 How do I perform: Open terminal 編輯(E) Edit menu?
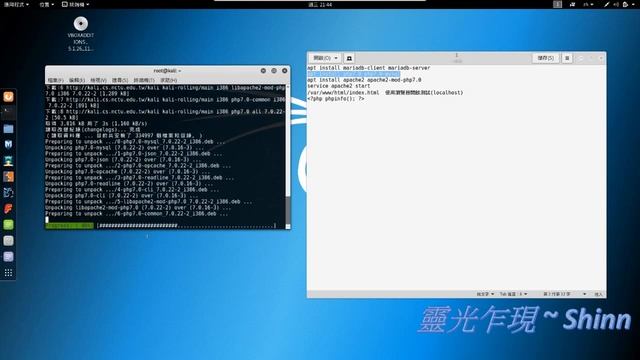tap(77, 80)
